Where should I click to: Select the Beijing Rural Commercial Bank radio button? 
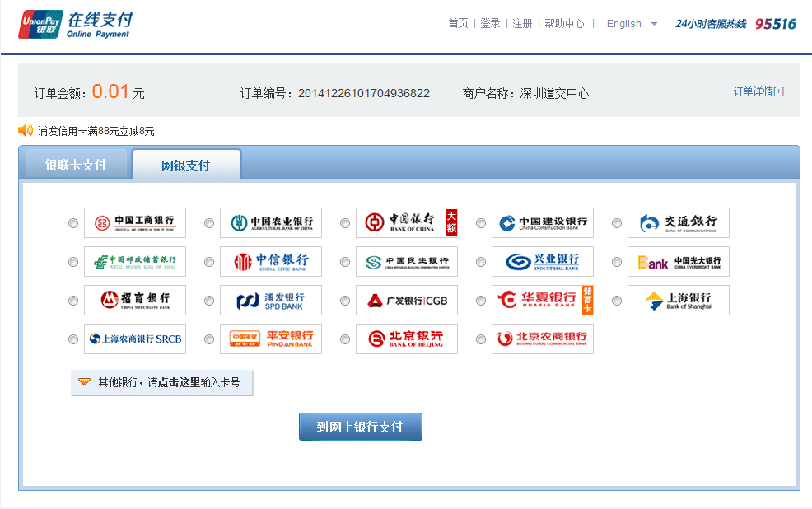coord(481,339)
